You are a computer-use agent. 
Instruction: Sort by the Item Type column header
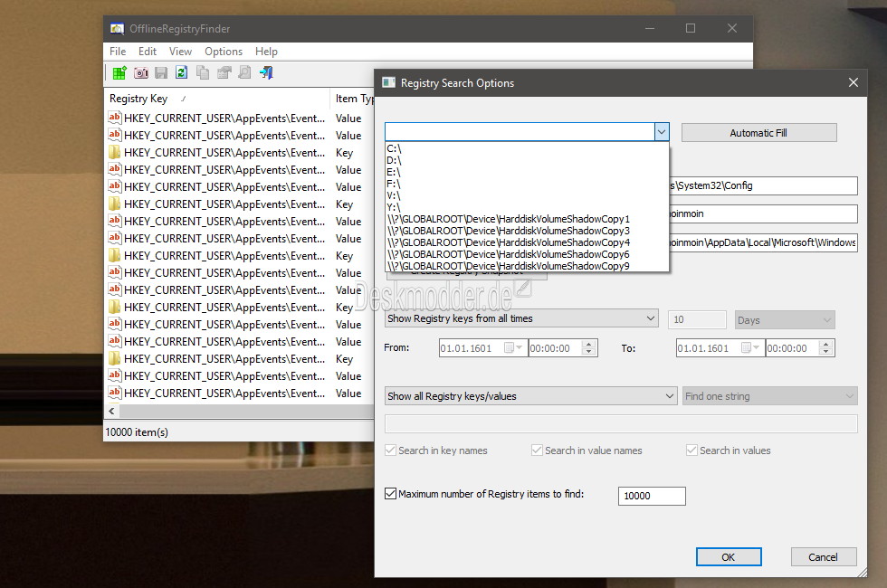click(x=352, y=99)
